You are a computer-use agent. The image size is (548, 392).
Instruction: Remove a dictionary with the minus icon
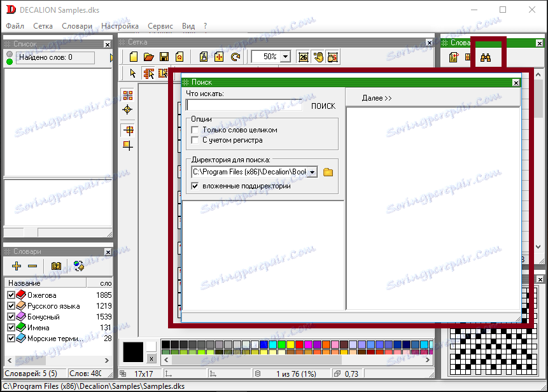pos(32,266)
